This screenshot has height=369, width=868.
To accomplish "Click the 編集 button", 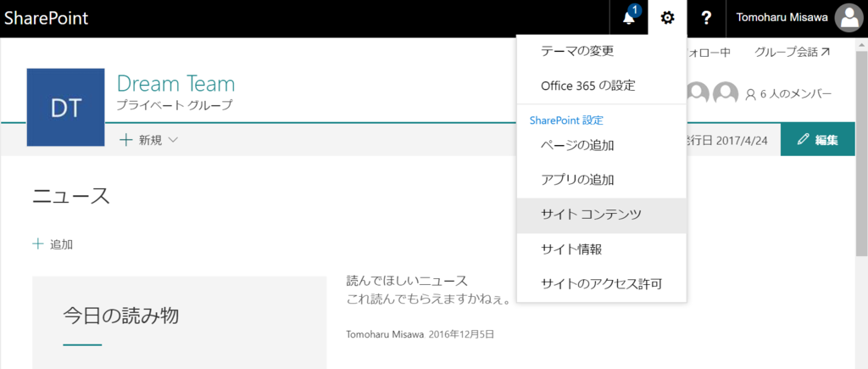I will pos(817,140).
